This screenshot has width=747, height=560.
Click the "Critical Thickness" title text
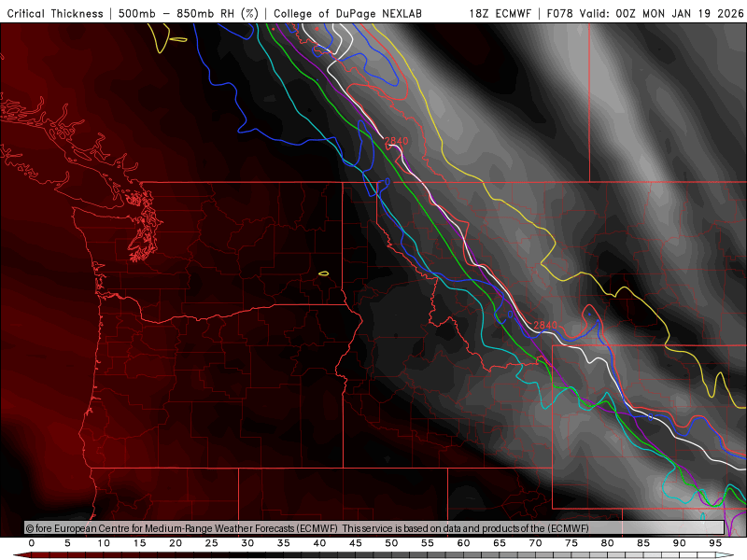coord(55,14)
